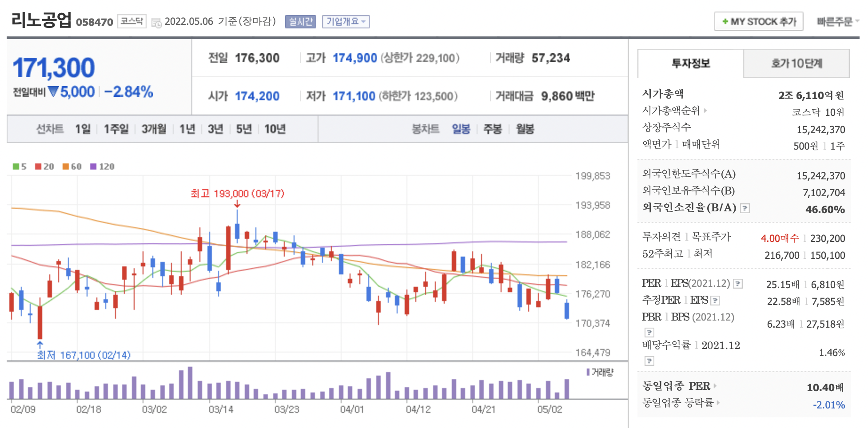Click the current price 171,300

(54, 68)
